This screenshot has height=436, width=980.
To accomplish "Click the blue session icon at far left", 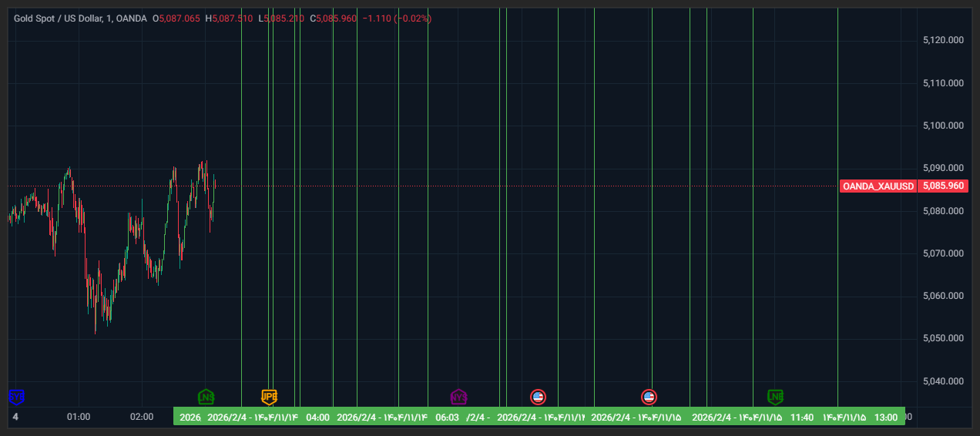I will [16, 397].
